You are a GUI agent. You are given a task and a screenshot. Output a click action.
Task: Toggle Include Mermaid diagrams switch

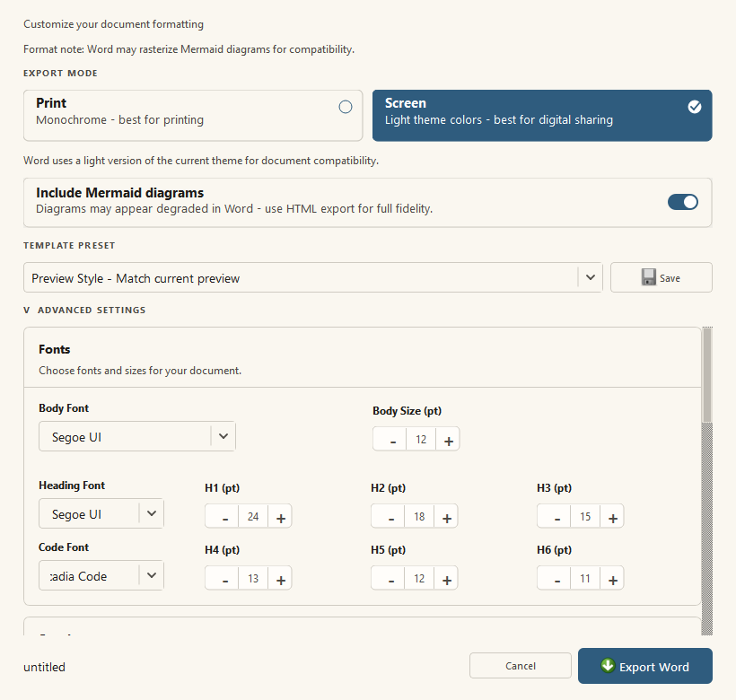click(x=682, y=202)
